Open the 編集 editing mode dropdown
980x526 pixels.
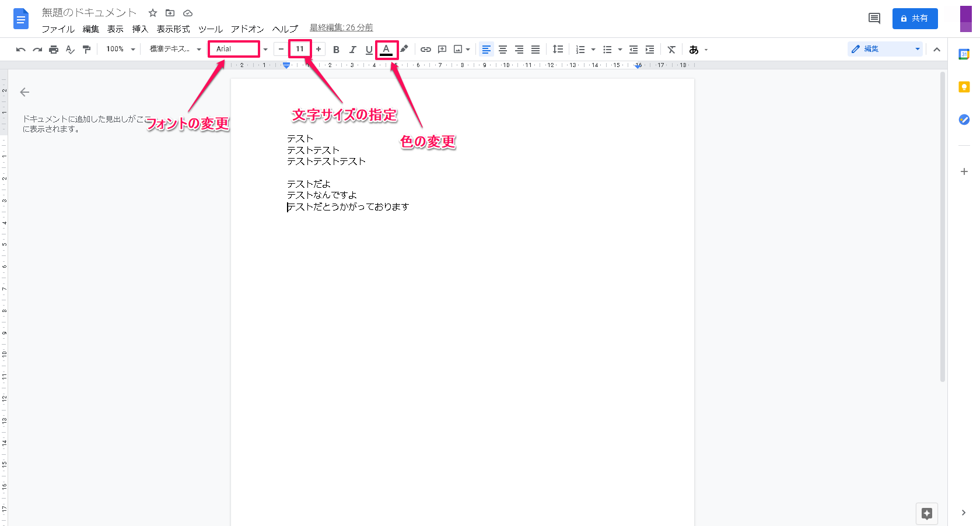coord(885,49)
